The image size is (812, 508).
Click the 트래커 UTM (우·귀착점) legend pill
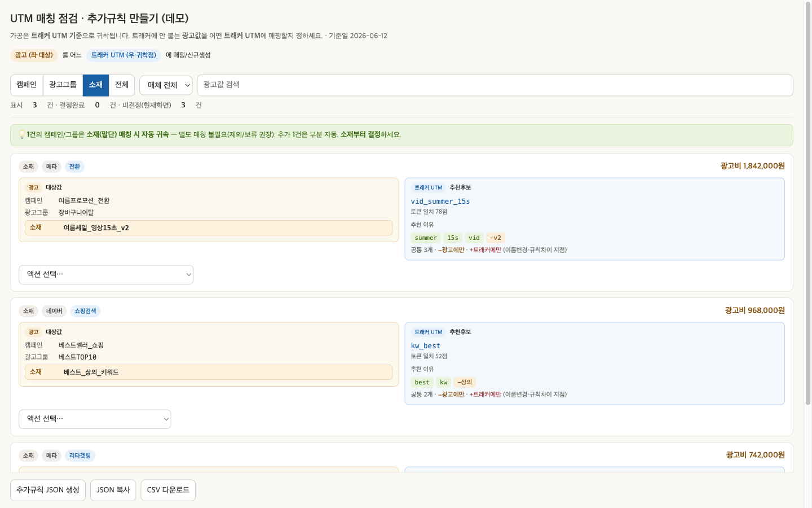pyautogui.click(x=123, y=55)
